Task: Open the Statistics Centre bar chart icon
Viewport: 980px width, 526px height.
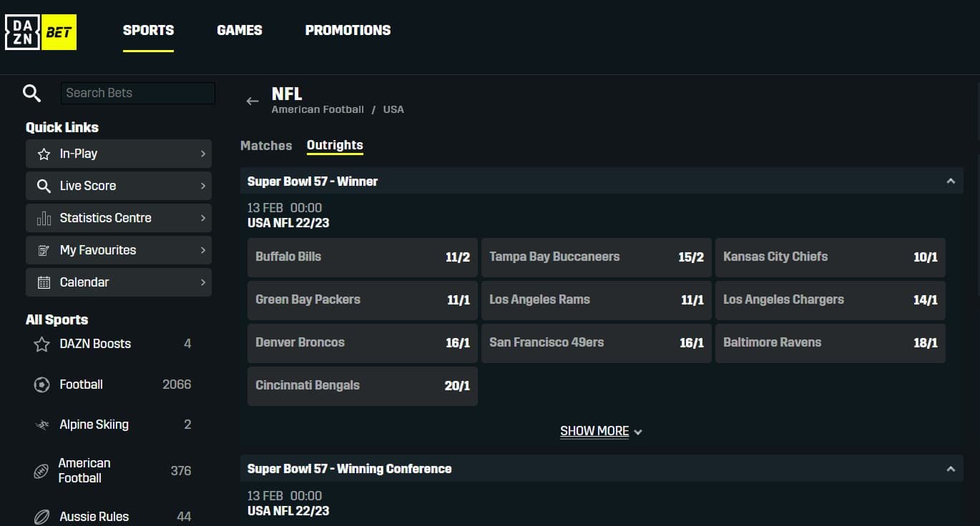Action: coord(42,218)
